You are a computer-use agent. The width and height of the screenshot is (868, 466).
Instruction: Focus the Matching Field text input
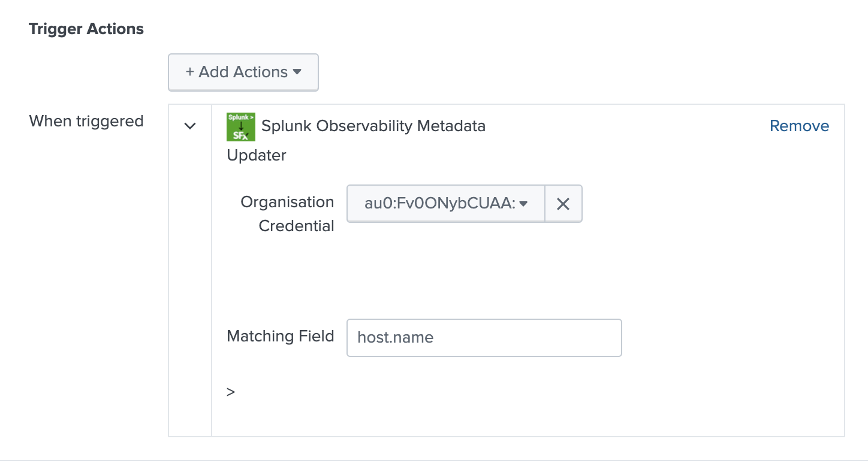(484, 337)
